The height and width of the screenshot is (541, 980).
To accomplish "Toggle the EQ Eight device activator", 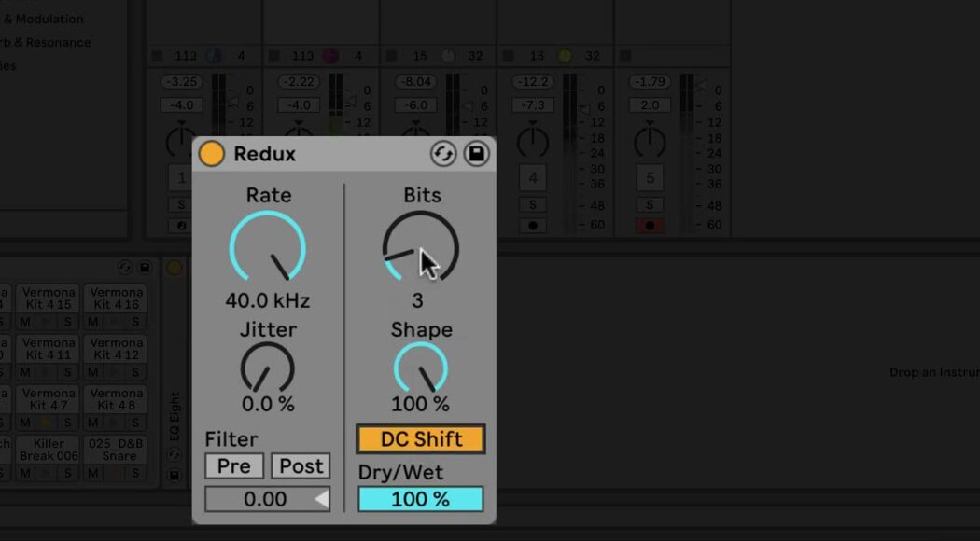I will click(175, 268).
